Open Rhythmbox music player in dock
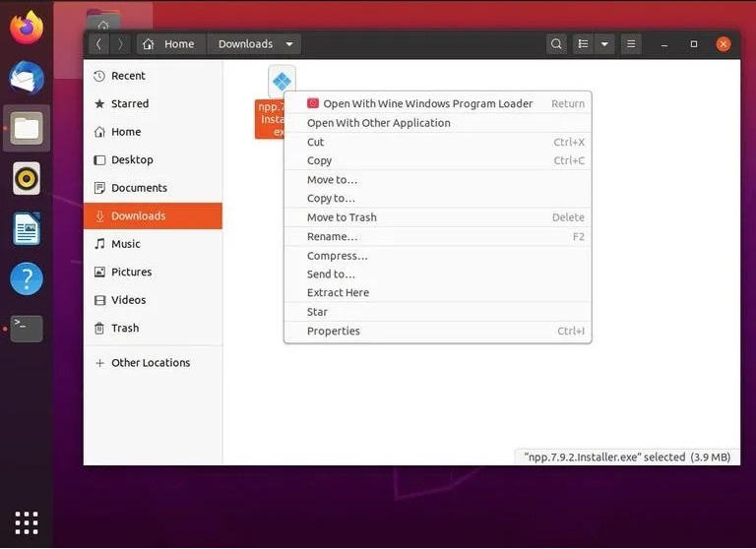The height and width of the screenshot is (549, 756). tap(27, 178)
